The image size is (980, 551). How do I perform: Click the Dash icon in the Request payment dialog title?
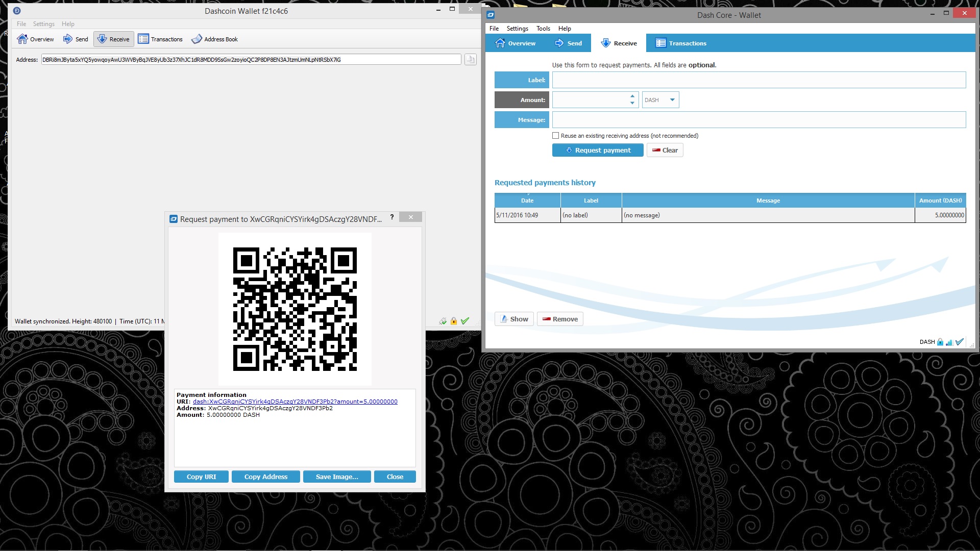(173, 219)
